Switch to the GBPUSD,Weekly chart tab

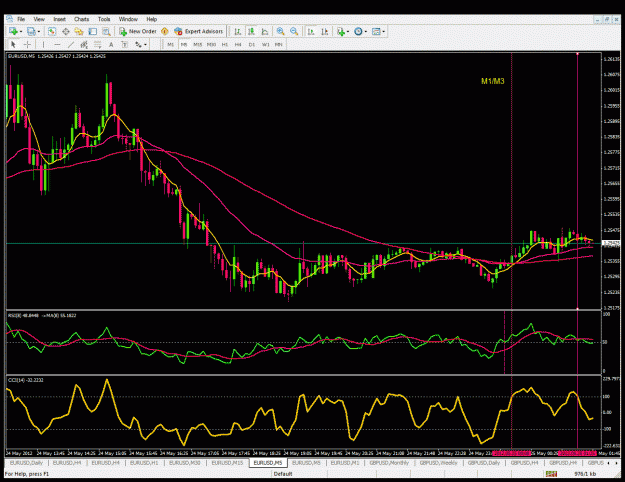pos(438,463)
